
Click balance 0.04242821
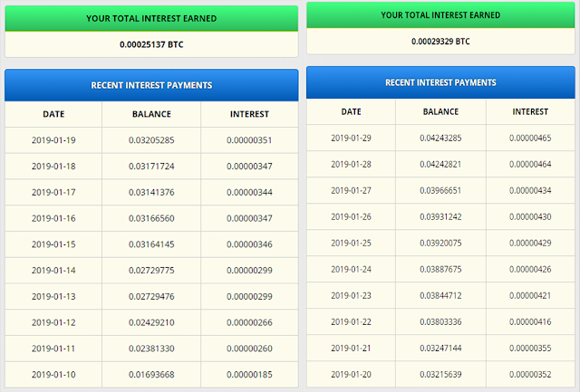pos(440,165)
